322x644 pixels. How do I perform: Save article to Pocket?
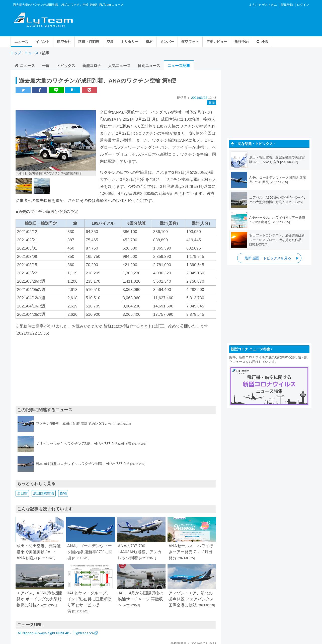click(89, 90)
